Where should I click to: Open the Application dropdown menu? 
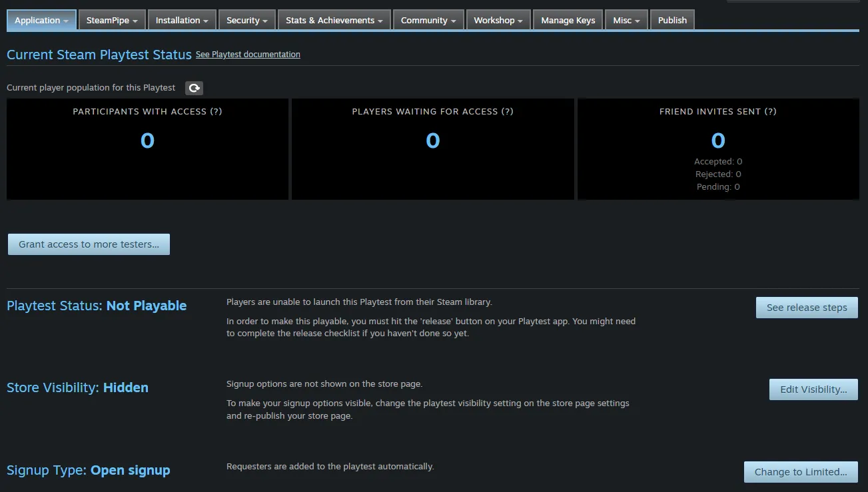(42, 20)
